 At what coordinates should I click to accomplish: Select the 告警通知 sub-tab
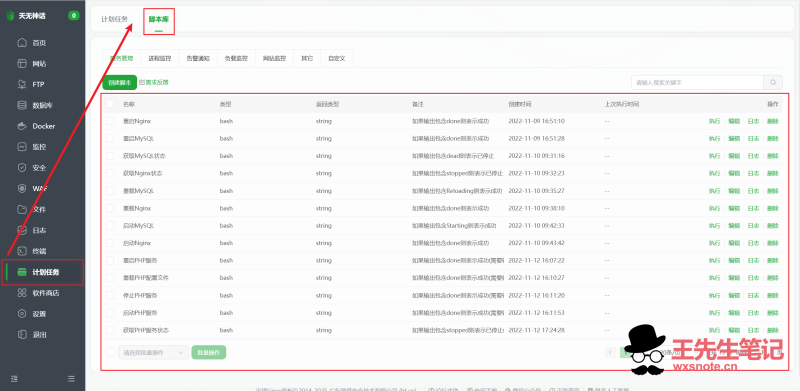[x=198, y=59]
